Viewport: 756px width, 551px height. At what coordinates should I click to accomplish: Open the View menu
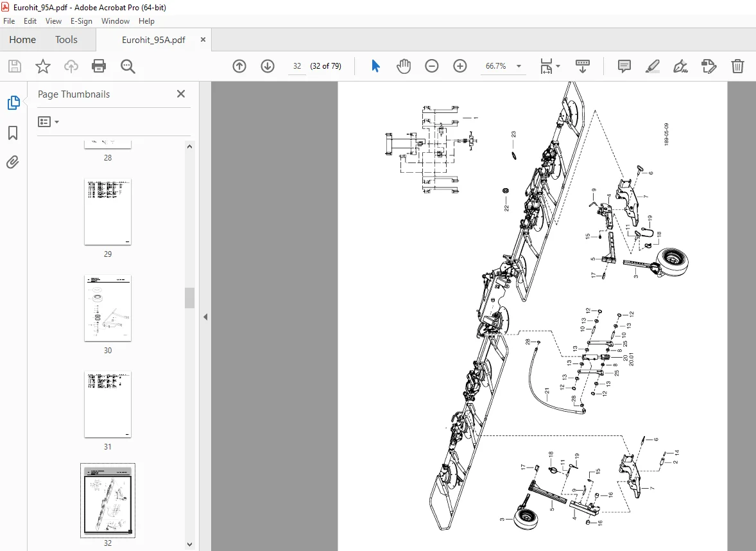[53, 21]
